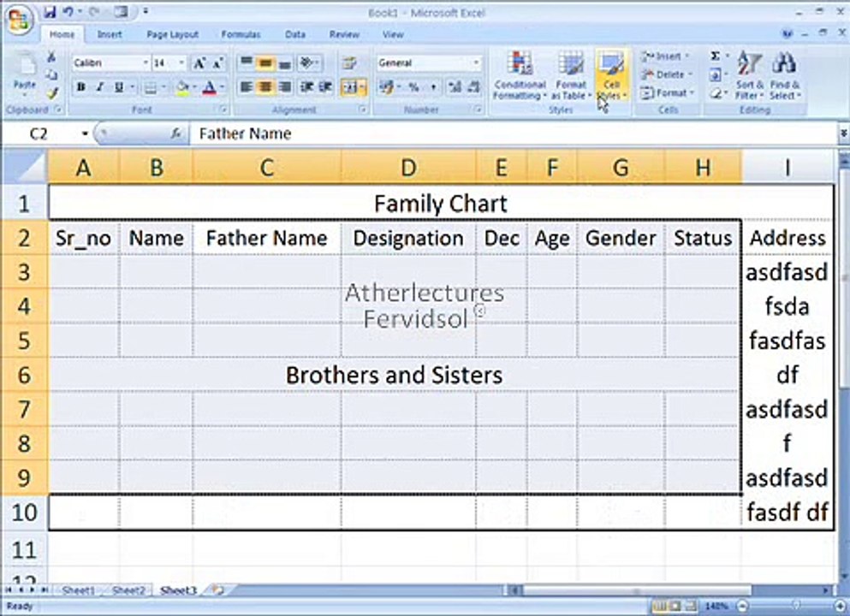The width and height of the screenshot is (850, 616).
Task: Open the Orientation options
Action: coord(309,62)
